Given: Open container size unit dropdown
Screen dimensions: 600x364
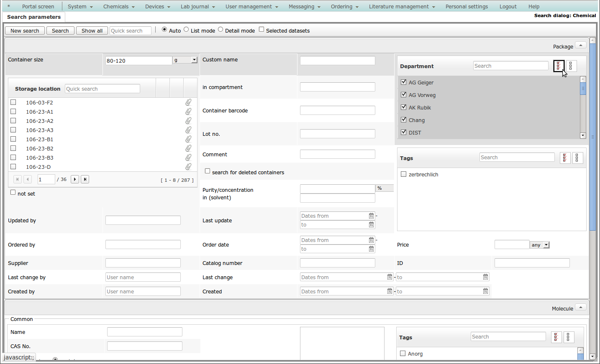Looking at the screenshot, I should pyautogui.click(x=194, y=60).
